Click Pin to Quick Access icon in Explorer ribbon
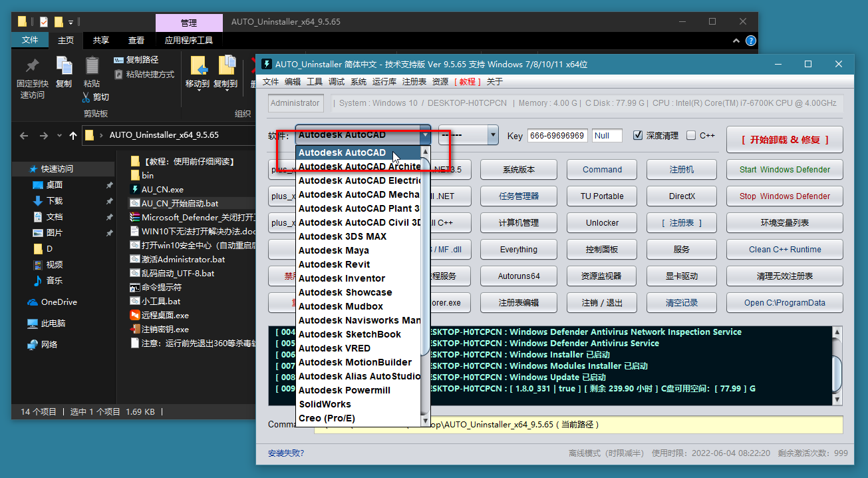868x478 pixels. click(x=31, y=66)
